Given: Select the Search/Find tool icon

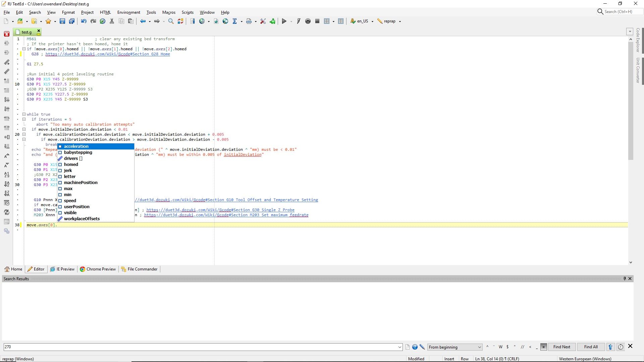Looking at the screenshot, I should 171,21.
